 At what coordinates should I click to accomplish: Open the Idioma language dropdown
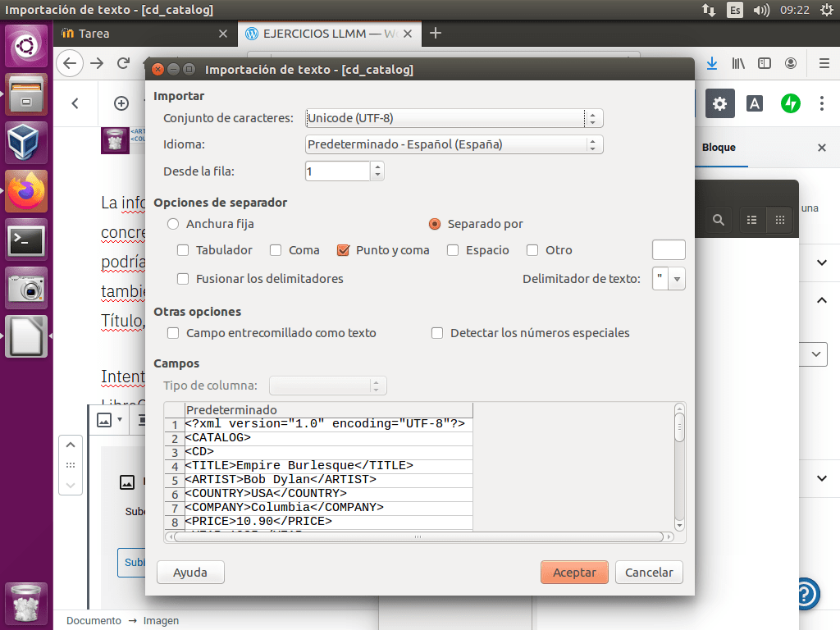click(x=454, y=144)
